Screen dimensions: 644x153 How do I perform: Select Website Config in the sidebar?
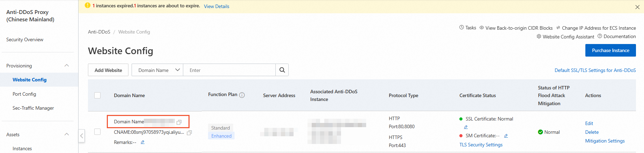[30, 80]
